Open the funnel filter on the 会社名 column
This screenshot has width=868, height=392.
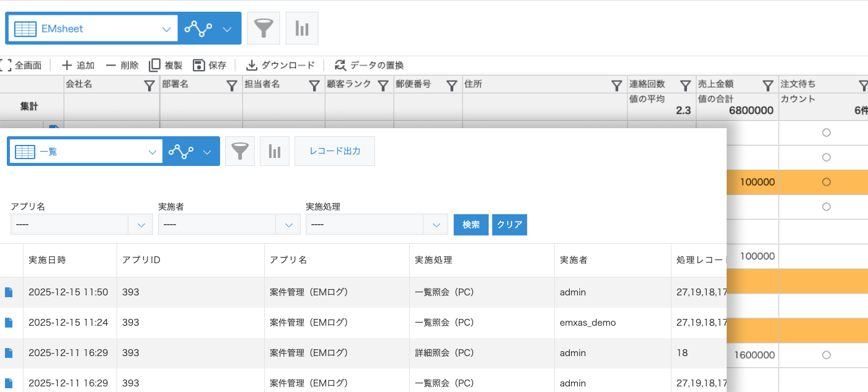(x=150, y=85)
